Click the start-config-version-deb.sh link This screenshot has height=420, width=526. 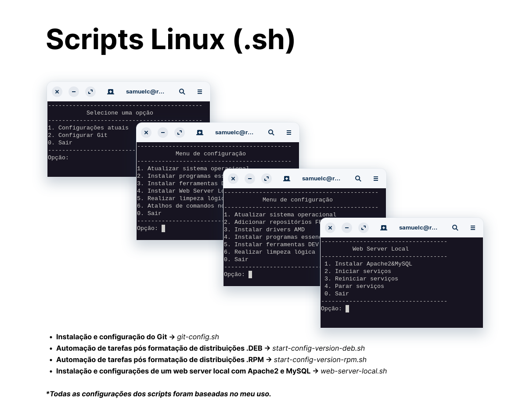[x=318, y=348]
